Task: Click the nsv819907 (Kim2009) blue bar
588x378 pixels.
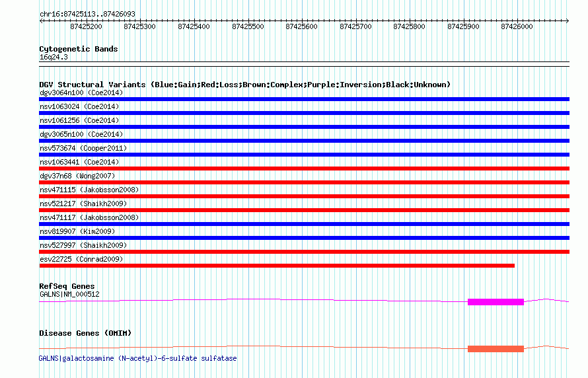Action: click(x=304, y=238)
